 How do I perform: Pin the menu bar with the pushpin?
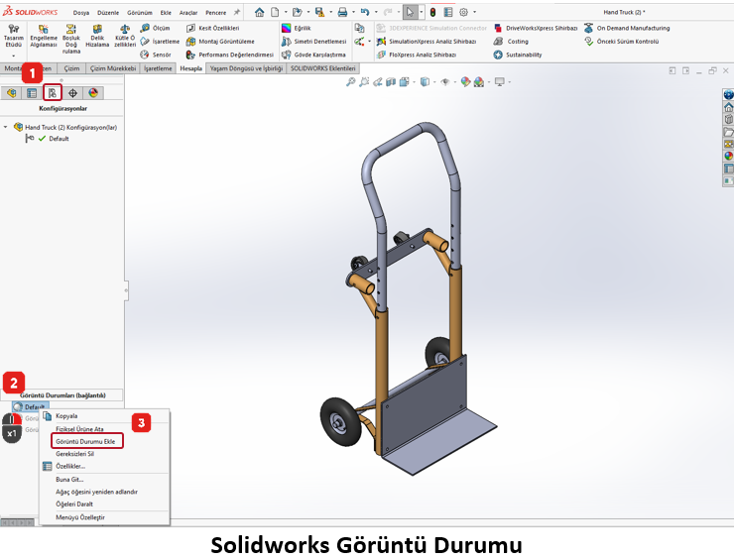click(x=236, y=12)
